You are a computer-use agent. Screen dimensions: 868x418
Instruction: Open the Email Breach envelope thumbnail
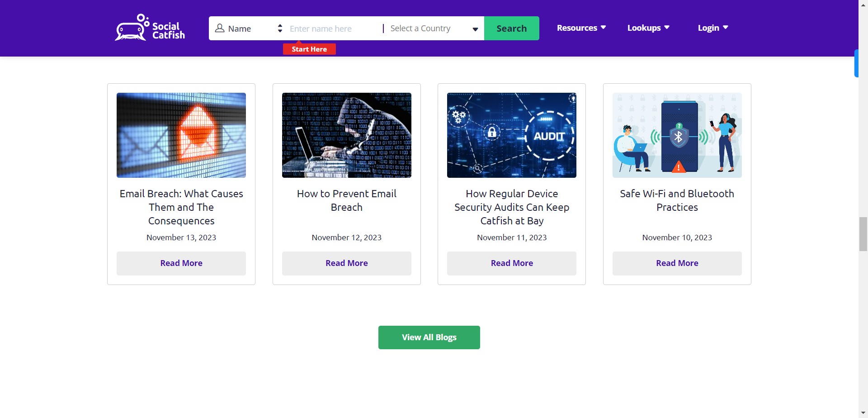(181, 135)
